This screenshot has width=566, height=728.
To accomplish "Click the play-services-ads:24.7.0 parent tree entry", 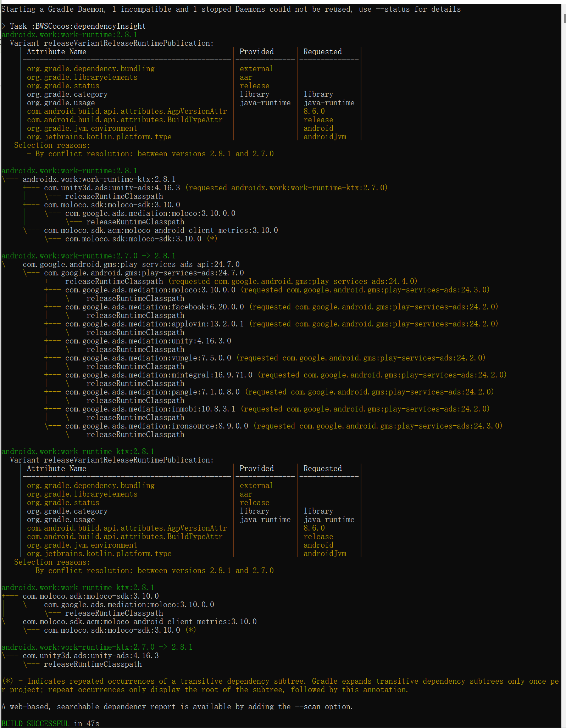I will pyautogui.click(x=144, y=273).
